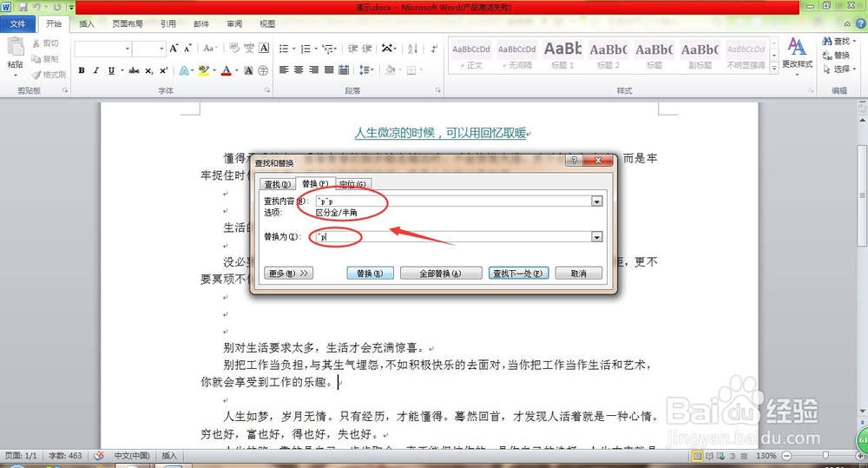Toggle Bold formatting
This screenshot has height=468, width=868.
tap(82, 70)
